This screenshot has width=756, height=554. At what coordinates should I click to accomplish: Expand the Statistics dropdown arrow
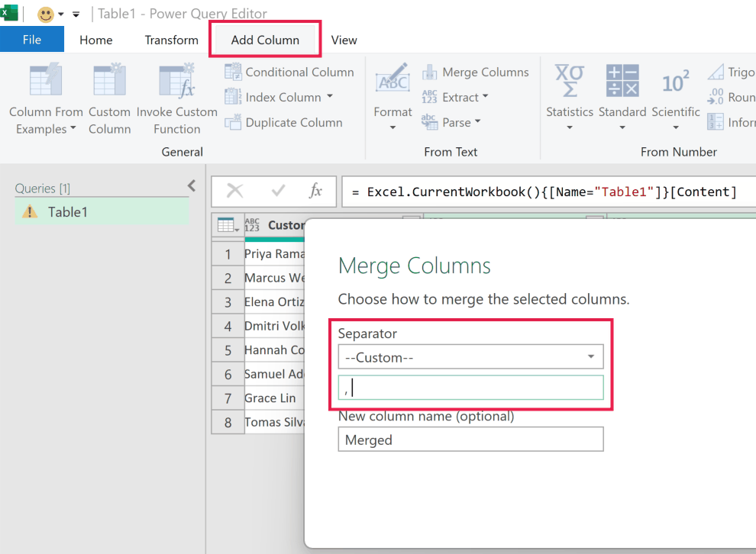click(570, 127)
